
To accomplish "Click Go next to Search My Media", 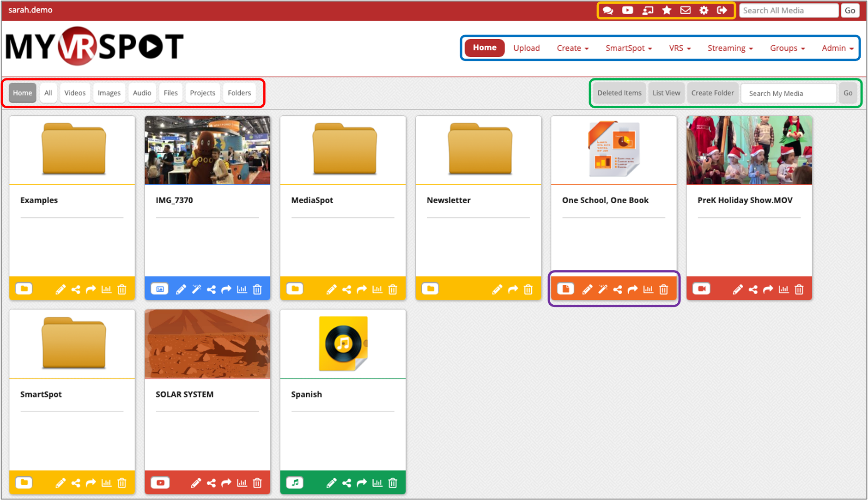I will (x=848, y=93).
